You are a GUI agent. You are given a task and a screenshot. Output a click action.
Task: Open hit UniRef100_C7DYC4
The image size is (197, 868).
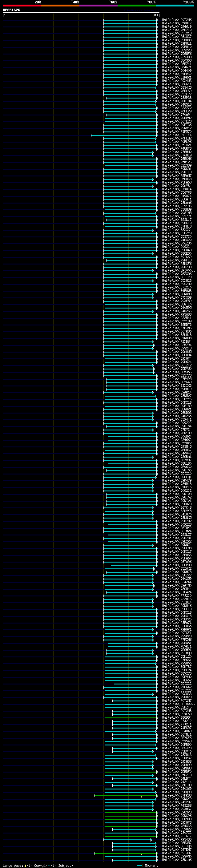(x=176, y=430)
